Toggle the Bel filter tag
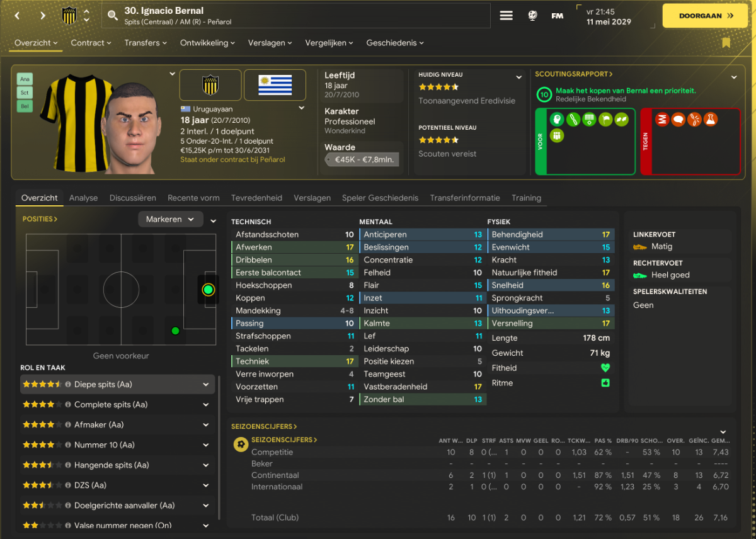 point(25,106)
